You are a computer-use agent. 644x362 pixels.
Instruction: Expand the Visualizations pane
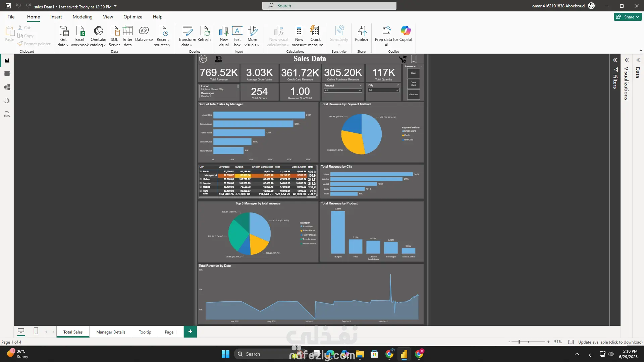tap(627, 60)
